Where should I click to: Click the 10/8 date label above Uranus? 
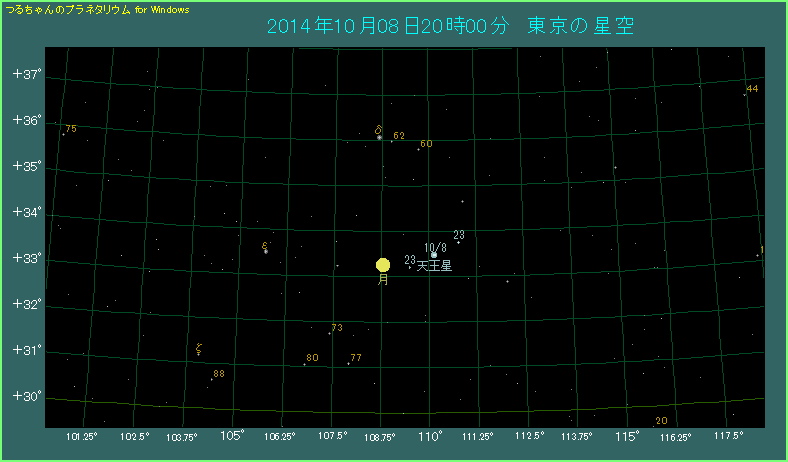pos(435,247)
